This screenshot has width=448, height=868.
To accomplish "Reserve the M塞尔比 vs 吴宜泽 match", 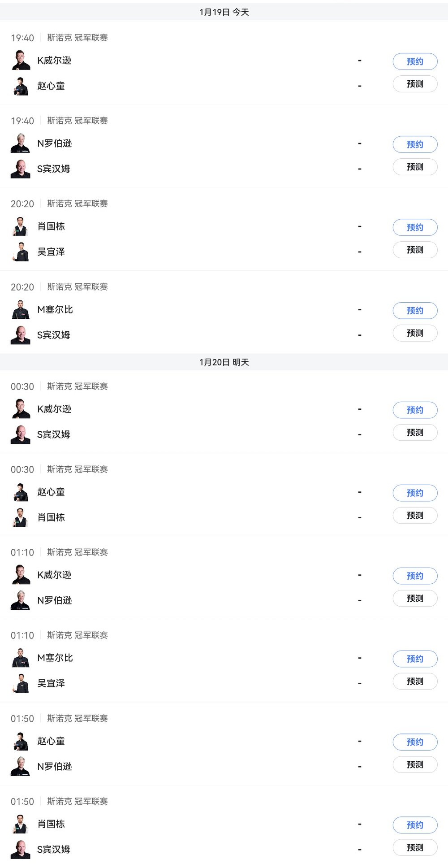I will (415, 659).
